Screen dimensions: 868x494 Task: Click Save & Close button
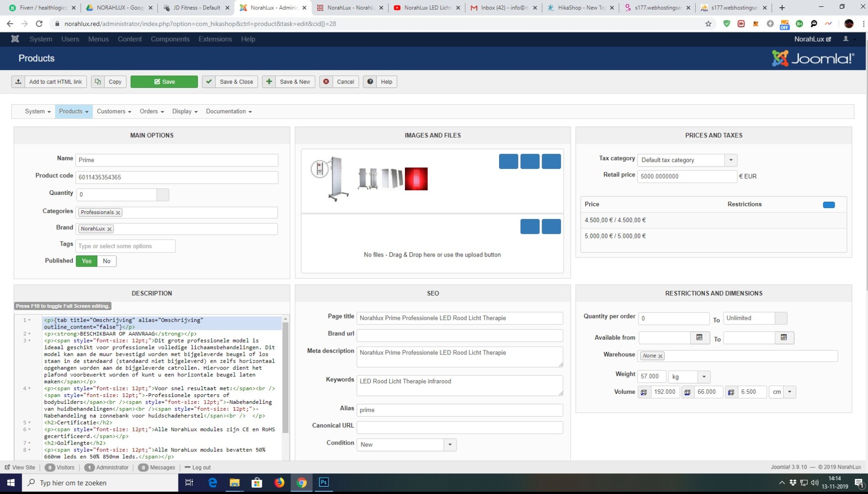230,82
